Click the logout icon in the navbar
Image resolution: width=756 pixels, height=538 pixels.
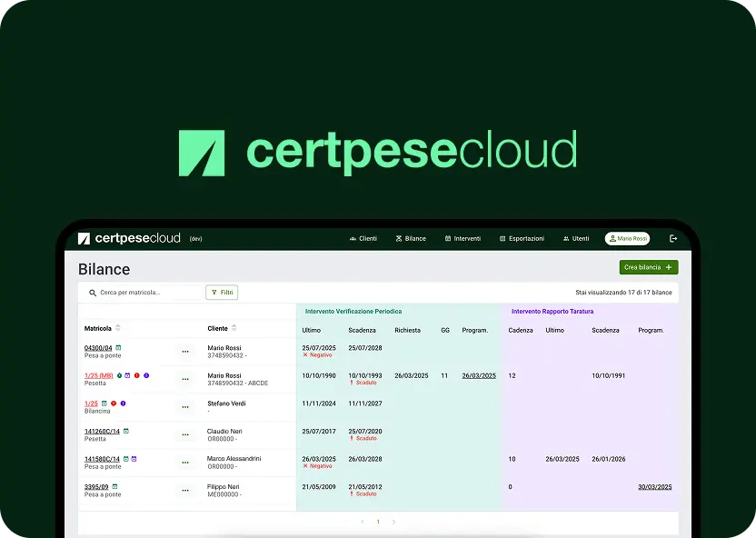coord(674,238)
